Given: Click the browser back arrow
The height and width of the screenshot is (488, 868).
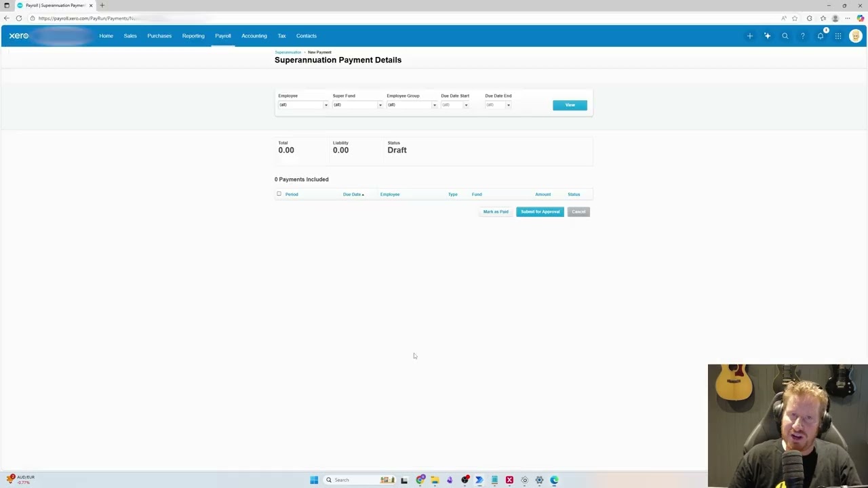Looking at the screenshot, I should (7, 18).
